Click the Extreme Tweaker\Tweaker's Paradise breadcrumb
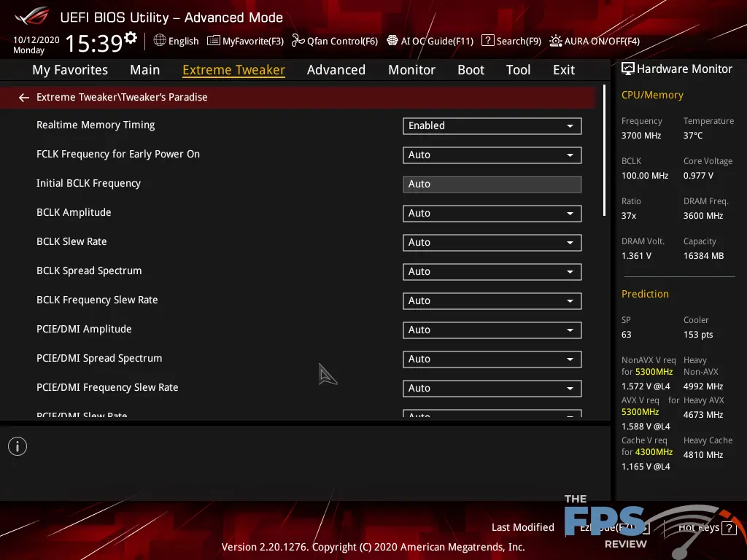The width and height of the screenshot is (747, 560). tap(122, 97)
